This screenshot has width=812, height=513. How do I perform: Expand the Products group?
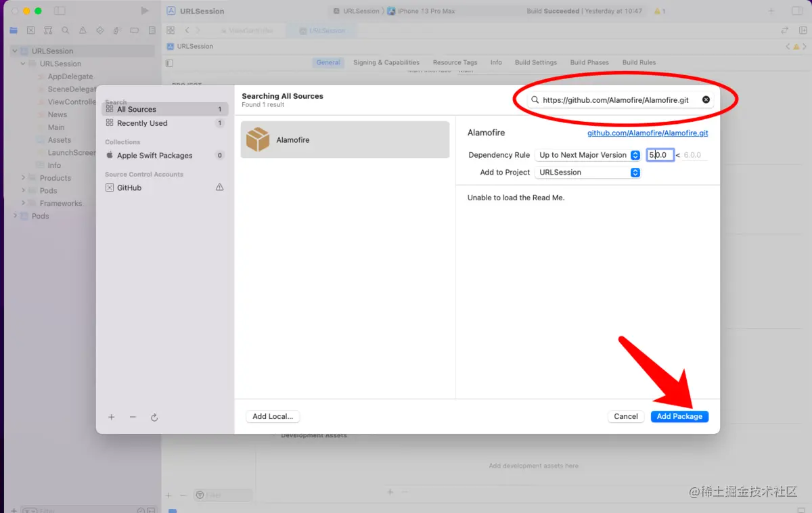click(x=23, y=178)
